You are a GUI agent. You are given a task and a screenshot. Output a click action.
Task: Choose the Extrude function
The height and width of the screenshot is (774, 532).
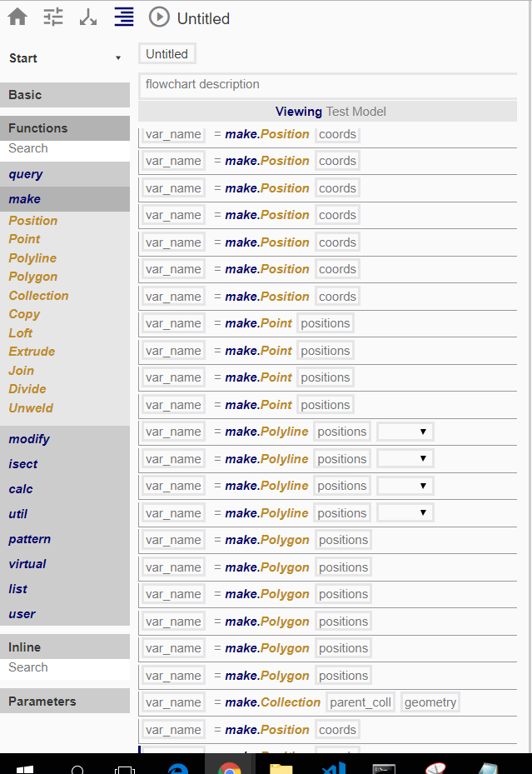tap(32, 351)
